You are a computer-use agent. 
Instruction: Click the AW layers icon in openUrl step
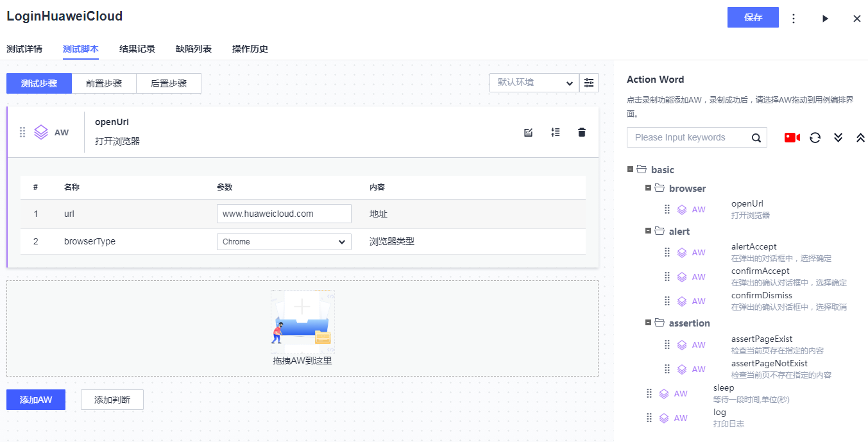pyautogui.click(x=41, y=132)
